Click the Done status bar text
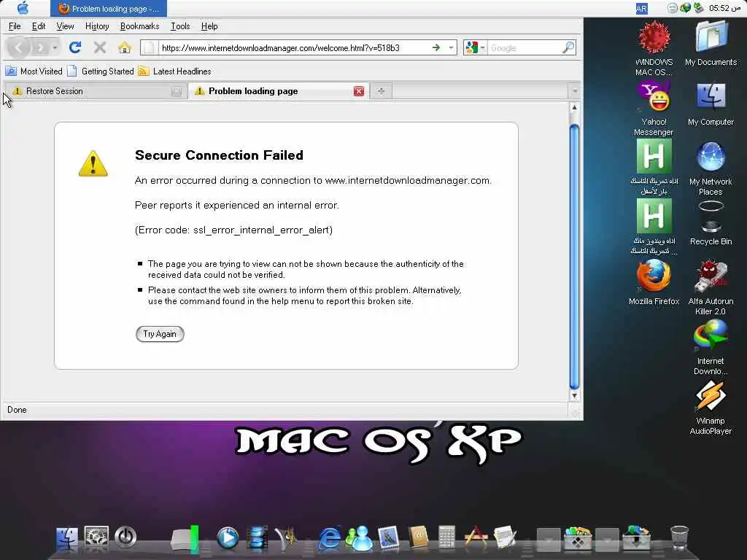Viewport: 747px width, 560px height. (18, 410)
